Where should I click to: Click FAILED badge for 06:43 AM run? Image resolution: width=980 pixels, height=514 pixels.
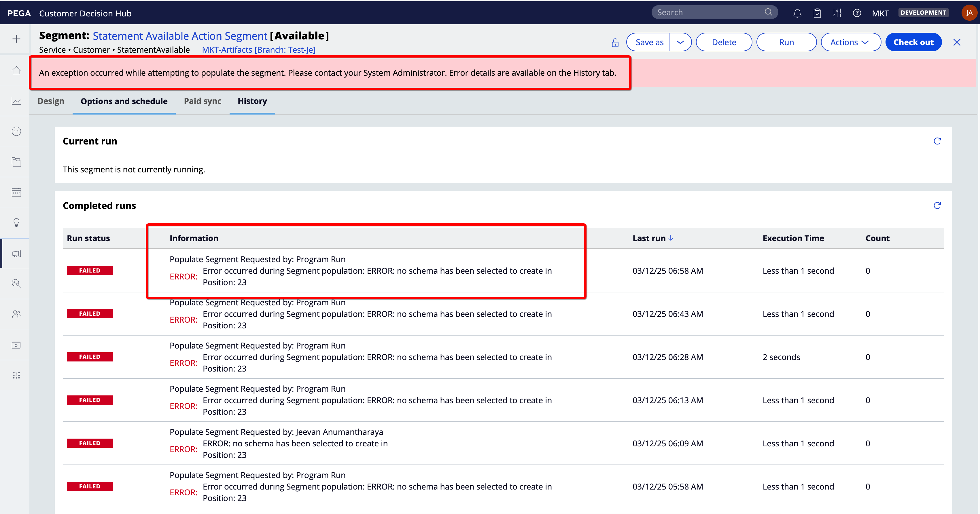coord(90,314)
